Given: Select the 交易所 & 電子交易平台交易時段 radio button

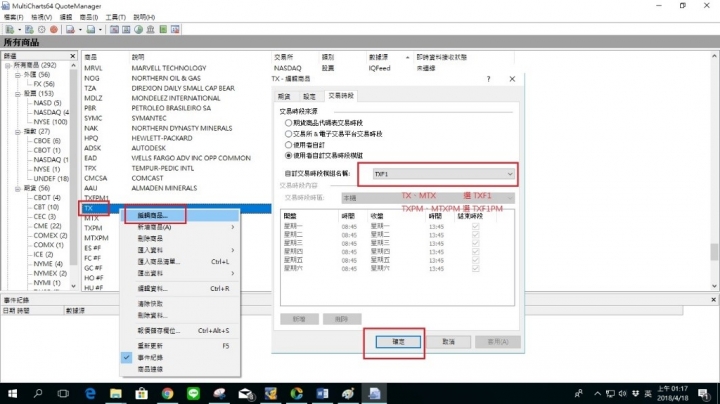Looking at the screenshot, I should pyautogui.click(x=288, y=134).
